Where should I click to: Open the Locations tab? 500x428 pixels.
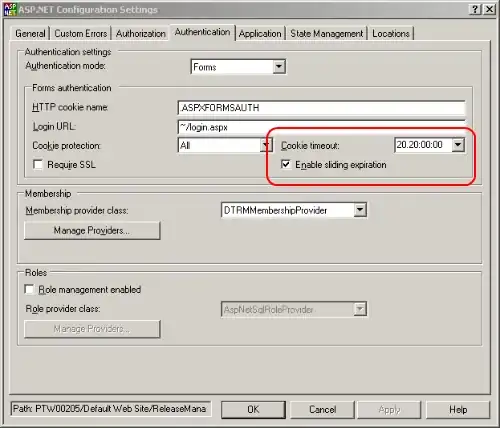(391, 33)
